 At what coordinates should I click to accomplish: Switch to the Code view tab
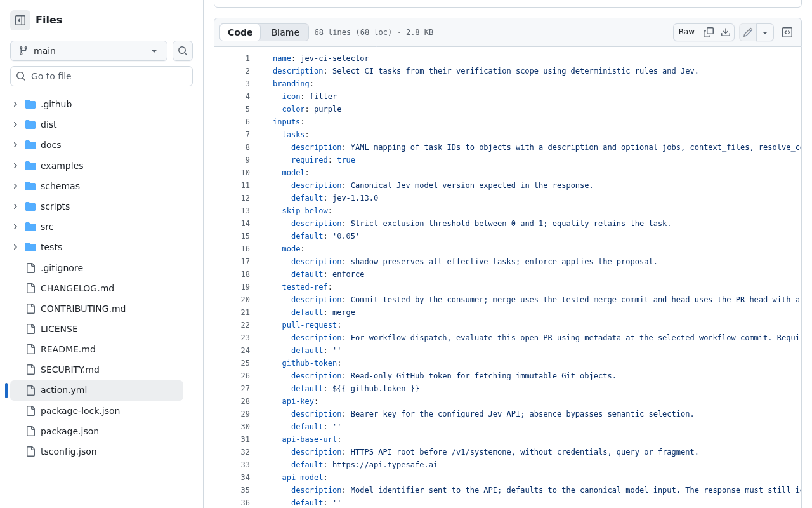tap(240, 32)
